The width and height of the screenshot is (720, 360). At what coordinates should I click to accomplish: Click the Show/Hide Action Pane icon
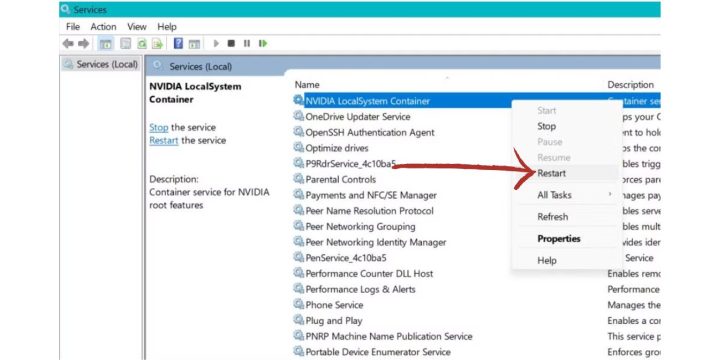(x=194, y=44)
